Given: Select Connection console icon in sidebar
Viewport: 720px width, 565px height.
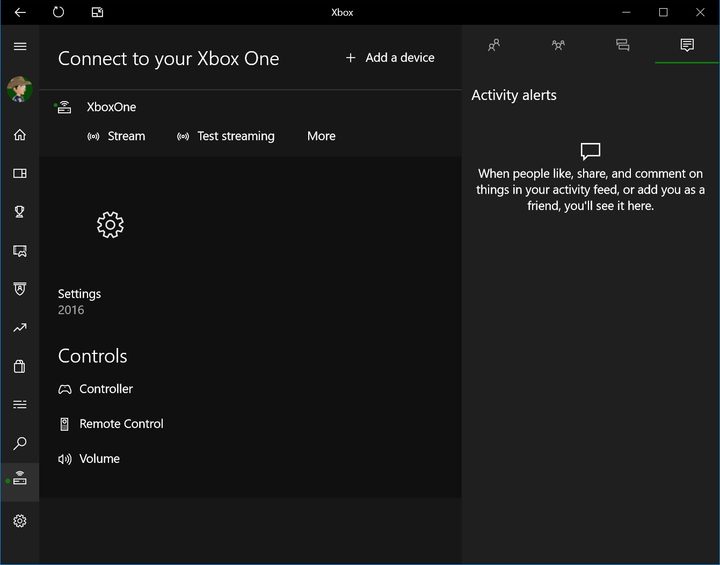Looking at the screenshot, I should [x=20, y=478].
